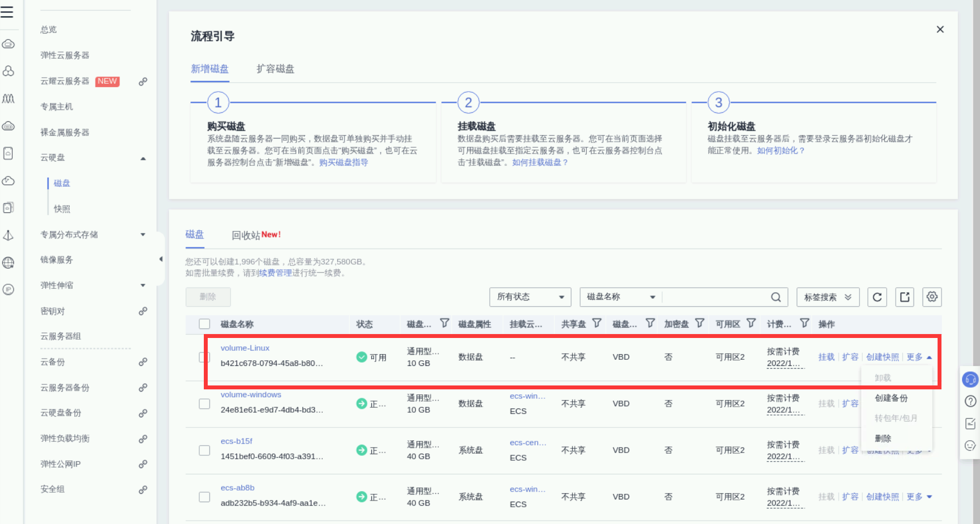Click the filter icon on the 加密盘 column
The width and height of the screenshot is (980, 524).
tap(700, 323)
